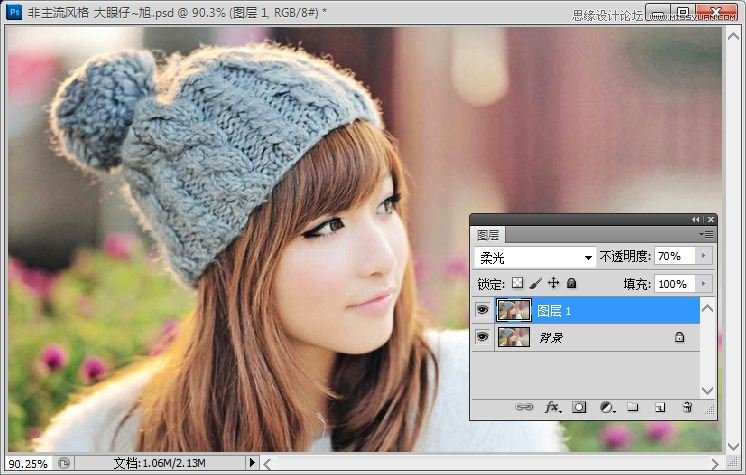Add a layer mask
The width and height of the screenshot is (746, 475).
pyautogui.click(x=579, y=408)
